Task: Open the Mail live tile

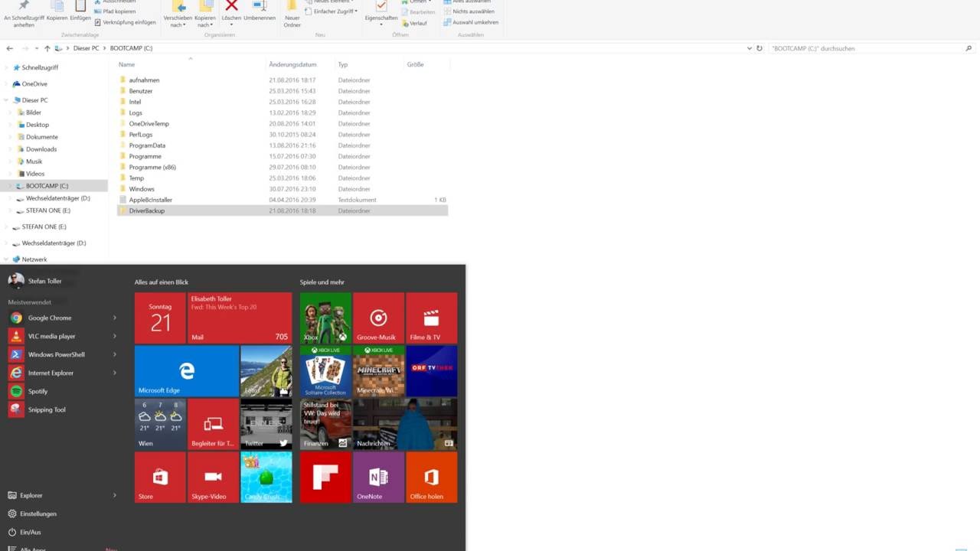Action: [240, 318]
